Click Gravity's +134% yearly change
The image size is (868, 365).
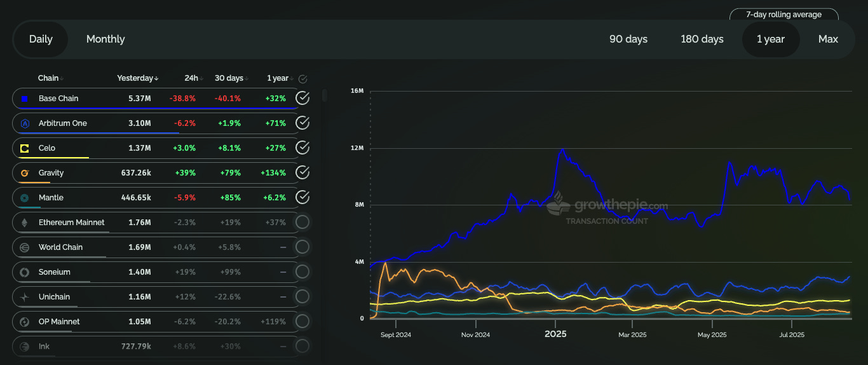coord(273,173)
